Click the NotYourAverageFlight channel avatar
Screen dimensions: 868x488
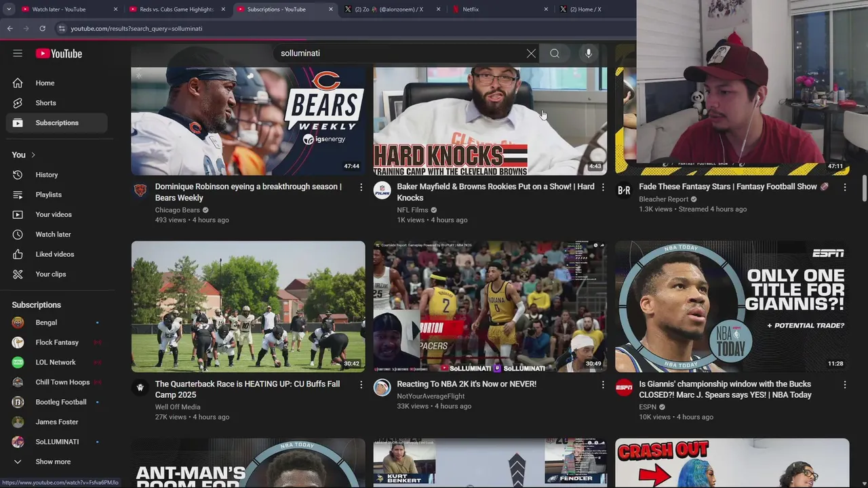tap(382, 388)
